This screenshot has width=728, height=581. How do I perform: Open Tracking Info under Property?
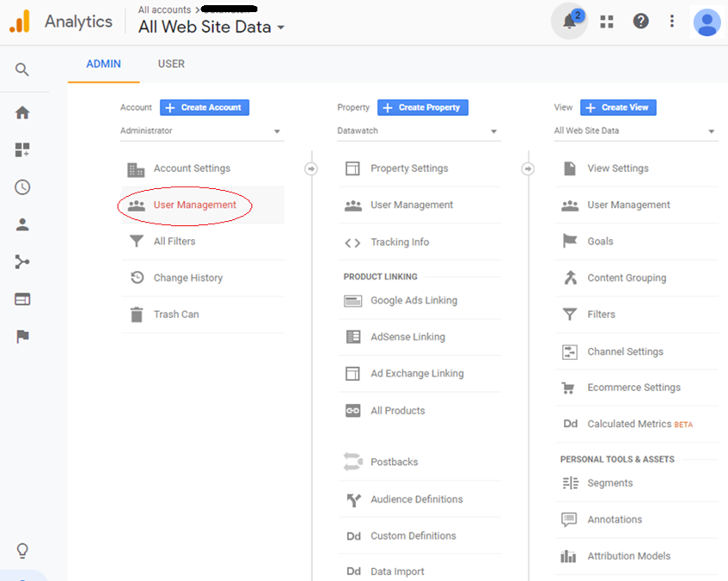tap(400, 242)
